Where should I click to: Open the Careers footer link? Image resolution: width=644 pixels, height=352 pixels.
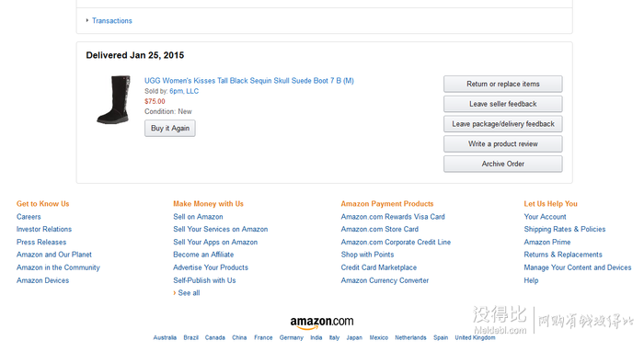point(29,217)
